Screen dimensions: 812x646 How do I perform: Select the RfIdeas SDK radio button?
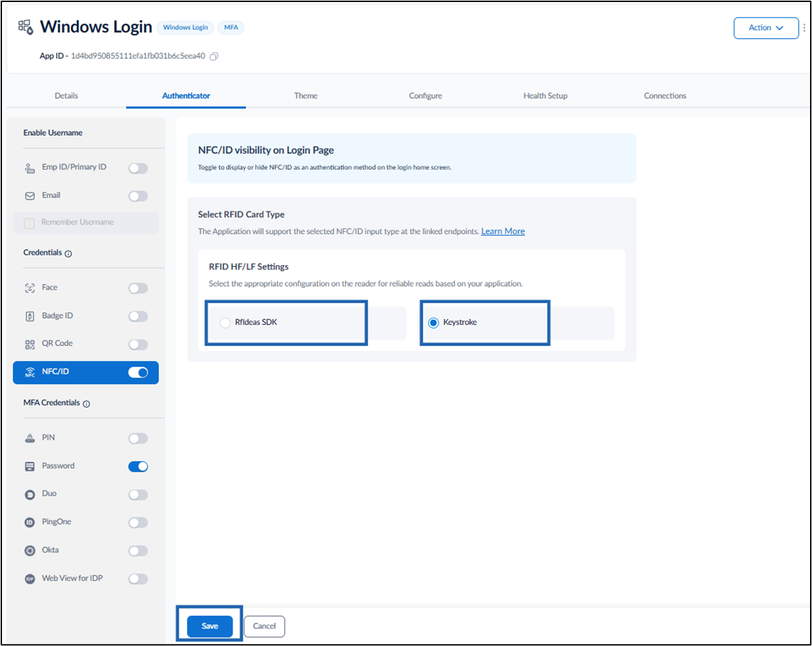click(x=225, y=323)
